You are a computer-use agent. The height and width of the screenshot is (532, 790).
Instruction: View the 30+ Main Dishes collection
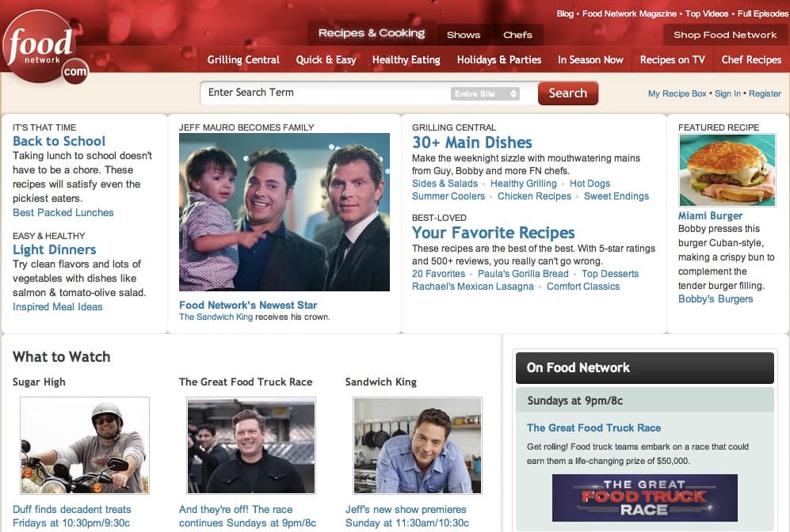471,143
